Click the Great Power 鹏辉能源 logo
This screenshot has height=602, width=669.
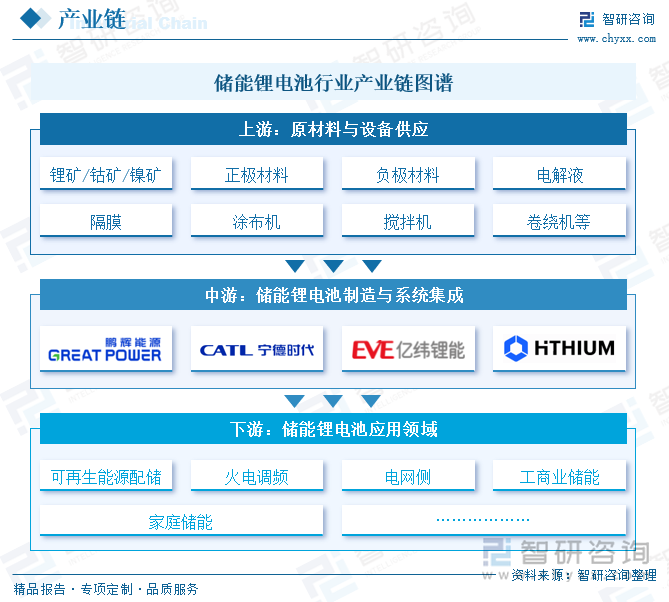click(x=106, y=349)
